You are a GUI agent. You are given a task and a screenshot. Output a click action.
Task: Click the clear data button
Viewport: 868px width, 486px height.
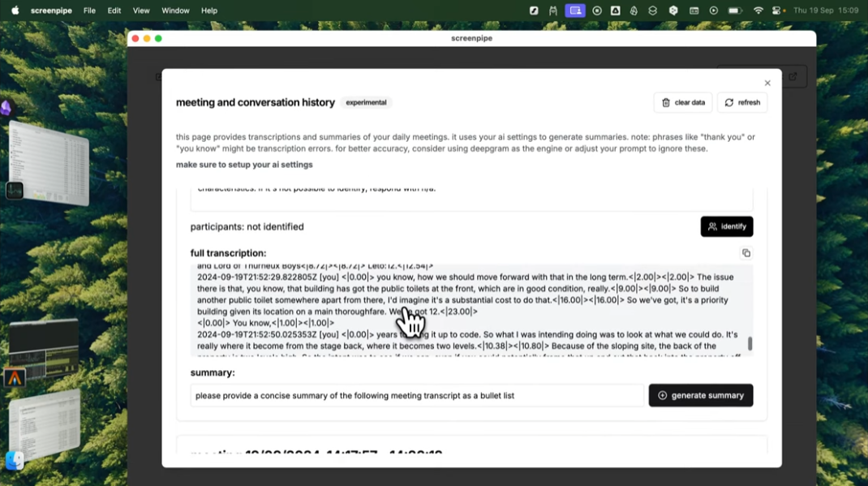click(x=683, y=102)
